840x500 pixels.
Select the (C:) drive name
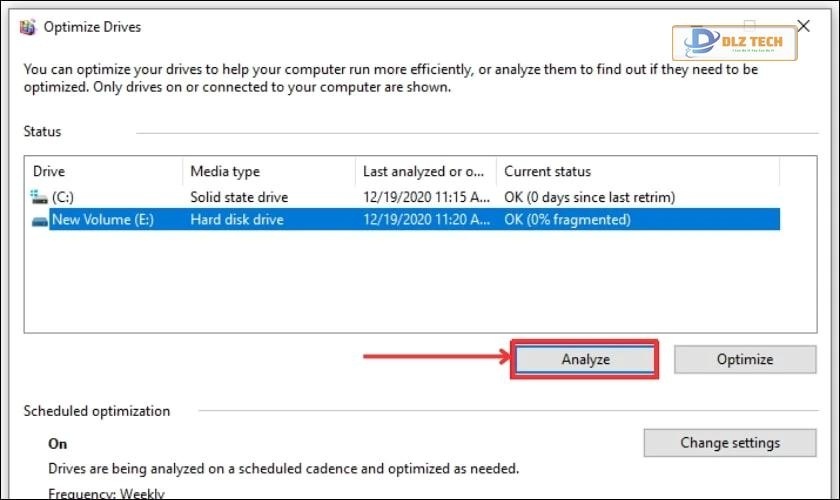pyautogui.click(x=63, y=197)
